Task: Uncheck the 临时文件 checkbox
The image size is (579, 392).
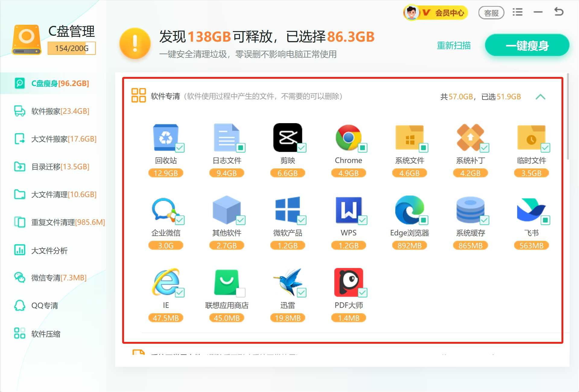Action: [x=546, y=148]
